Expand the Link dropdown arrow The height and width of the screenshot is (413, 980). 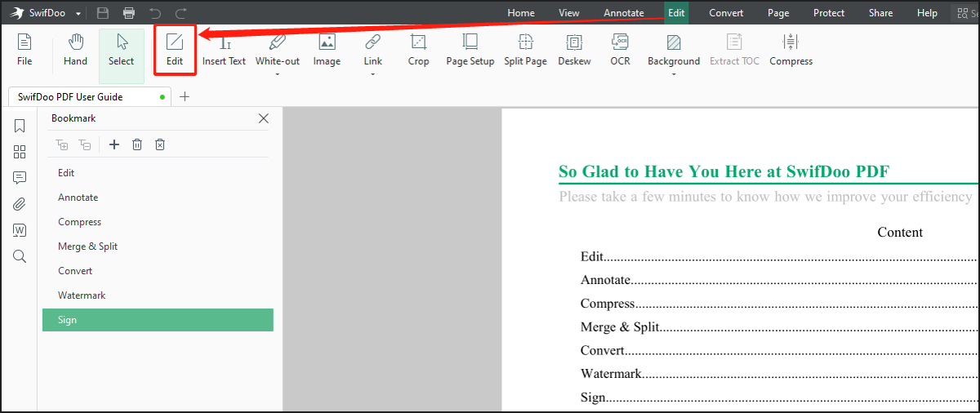[373, 75]
